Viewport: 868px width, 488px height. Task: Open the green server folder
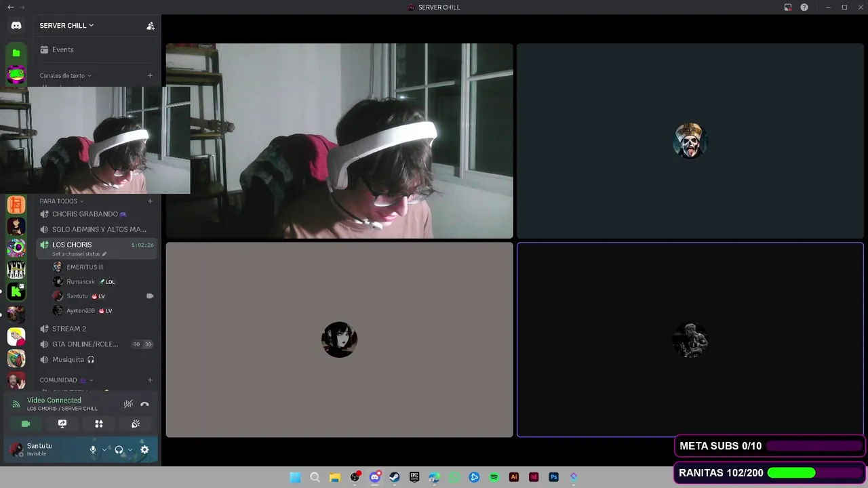[16, 53]
